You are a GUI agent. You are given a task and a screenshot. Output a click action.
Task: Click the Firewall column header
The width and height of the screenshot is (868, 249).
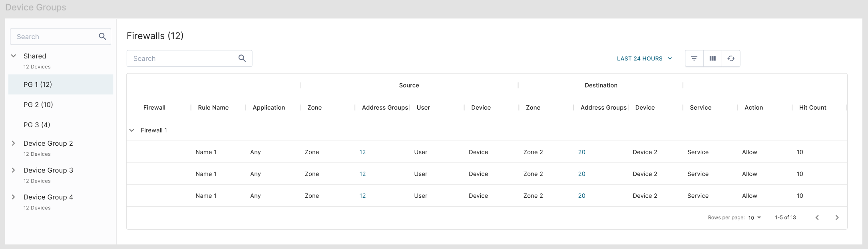point(154,107)
